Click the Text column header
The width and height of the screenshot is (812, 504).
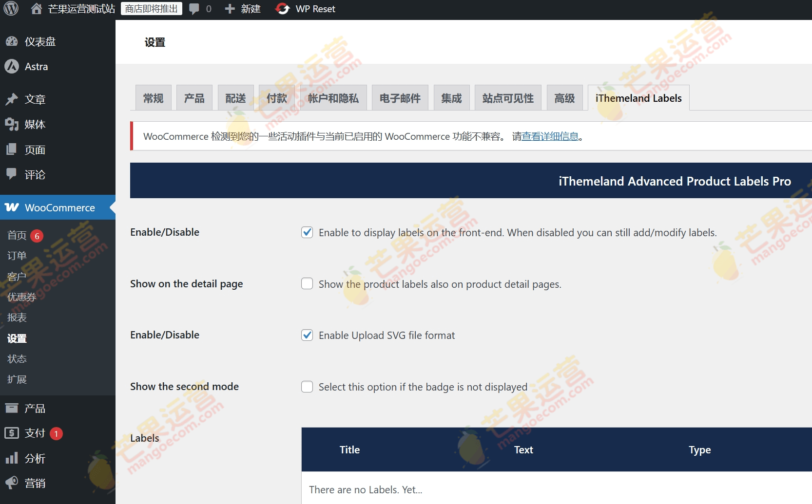tap(523, 449)
